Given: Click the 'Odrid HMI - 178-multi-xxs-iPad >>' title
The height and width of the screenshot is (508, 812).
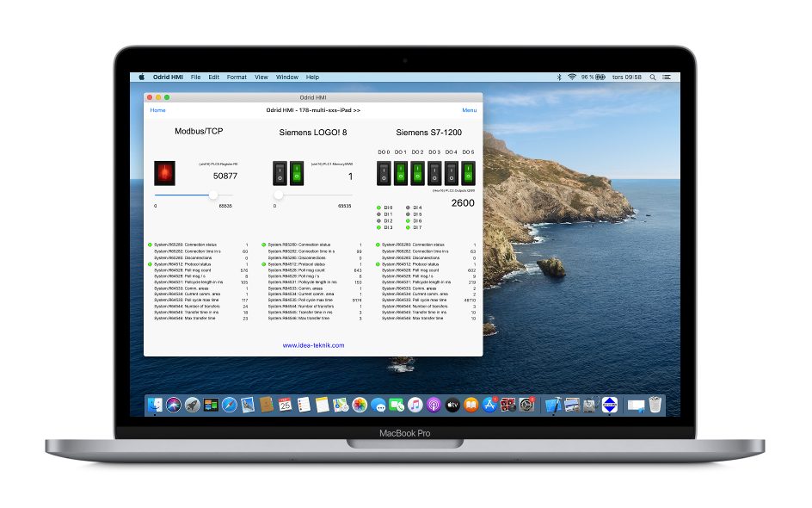Looking at the screenshot, I should pyautogui.click(x=313, y=110).
